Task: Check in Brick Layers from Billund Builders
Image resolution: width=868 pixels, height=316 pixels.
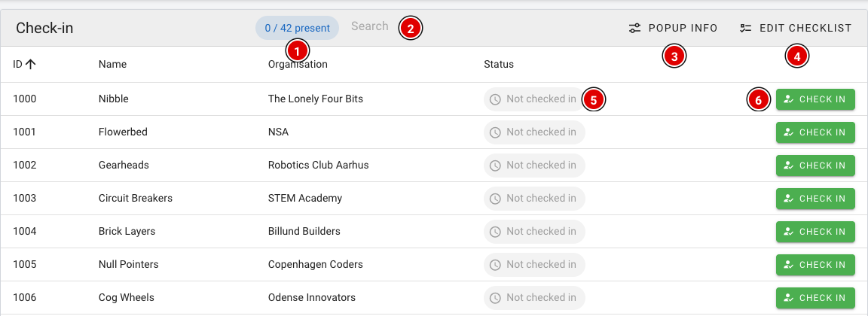Action: 815,232
